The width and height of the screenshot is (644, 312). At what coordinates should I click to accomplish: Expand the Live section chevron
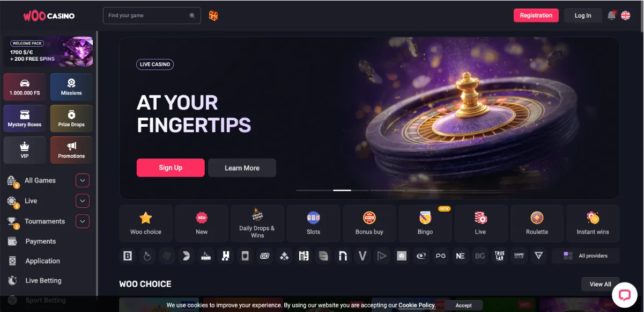(x=83, y=201)
